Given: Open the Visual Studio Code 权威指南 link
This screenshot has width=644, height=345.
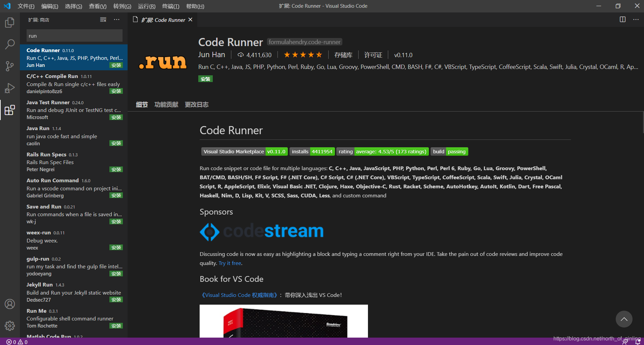Looking at the screenshot, I should (x=239, y=295).
